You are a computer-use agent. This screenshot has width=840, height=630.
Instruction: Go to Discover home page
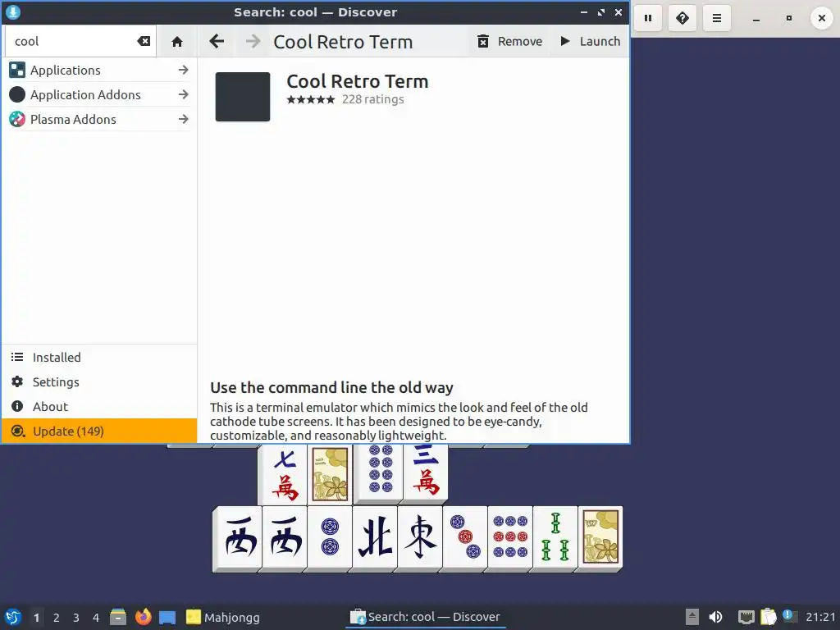[177, 41]
